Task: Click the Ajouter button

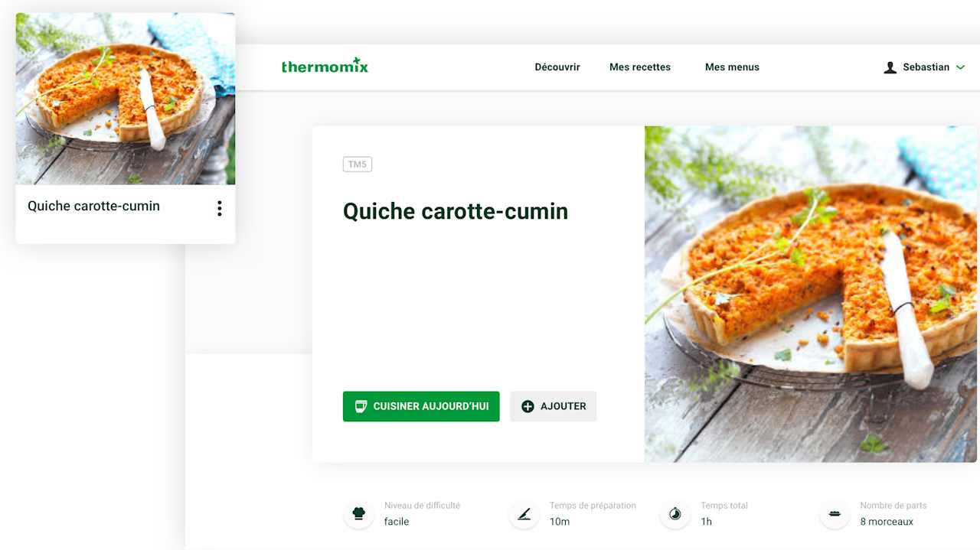Action: (554, 406)
